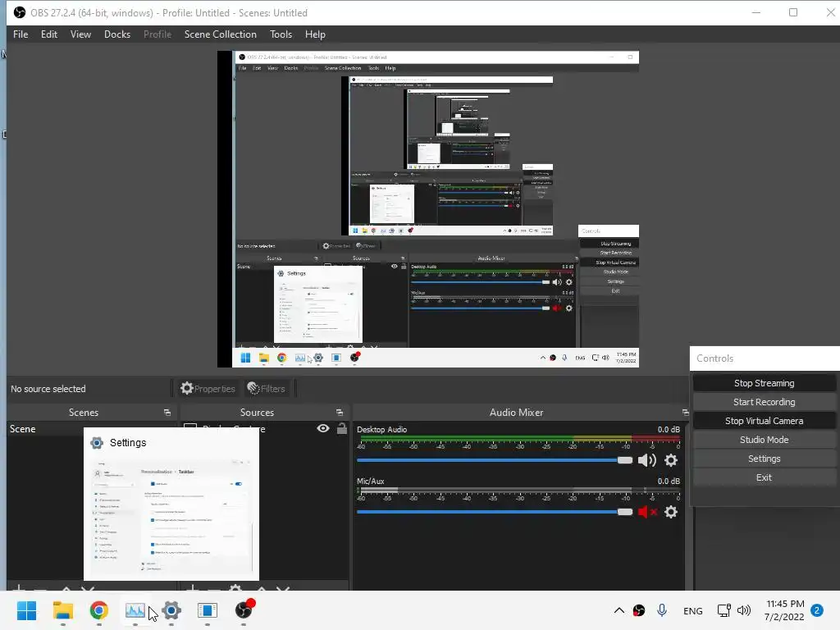
Task: Open the View menu
Action: [x=80, y=34]
